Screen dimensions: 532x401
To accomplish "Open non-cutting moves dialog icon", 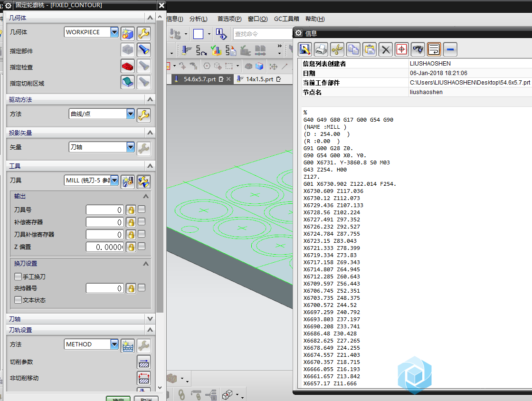I will [x=144, y=378].
